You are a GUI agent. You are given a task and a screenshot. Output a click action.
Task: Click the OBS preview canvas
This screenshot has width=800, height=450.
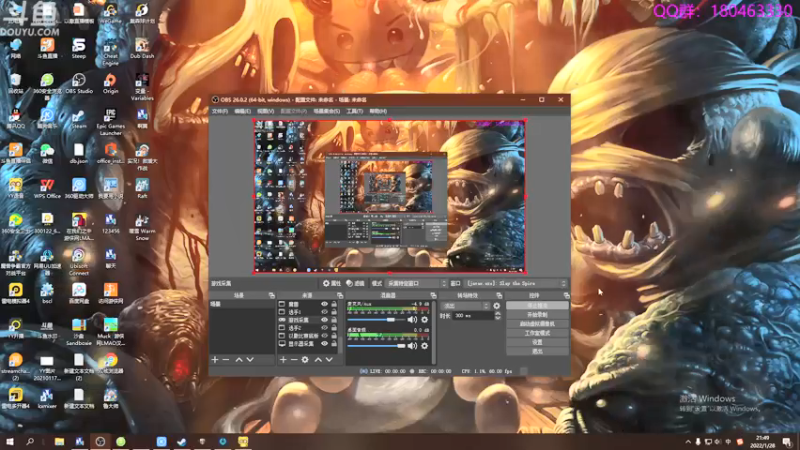pyautogui.click(x=389, y=196)
